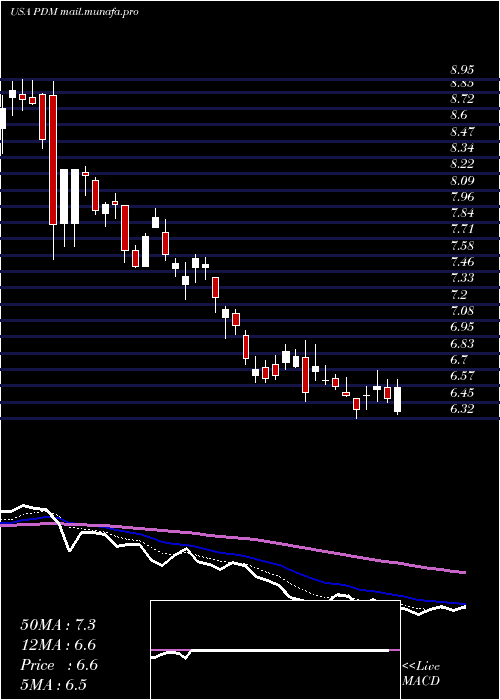Click the pink 50MA line's right end

coord(464,572)
